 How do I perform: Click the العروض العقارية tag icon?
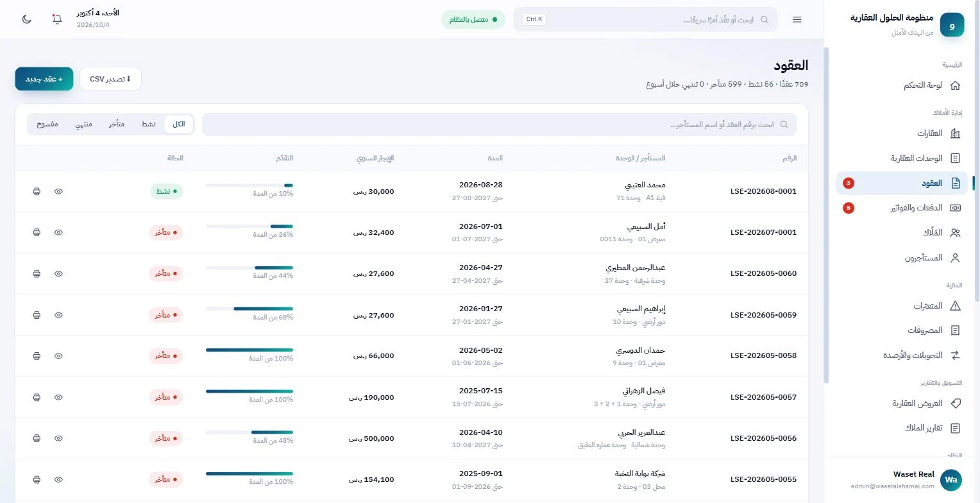pyautogui.click(x=955, y=404)
